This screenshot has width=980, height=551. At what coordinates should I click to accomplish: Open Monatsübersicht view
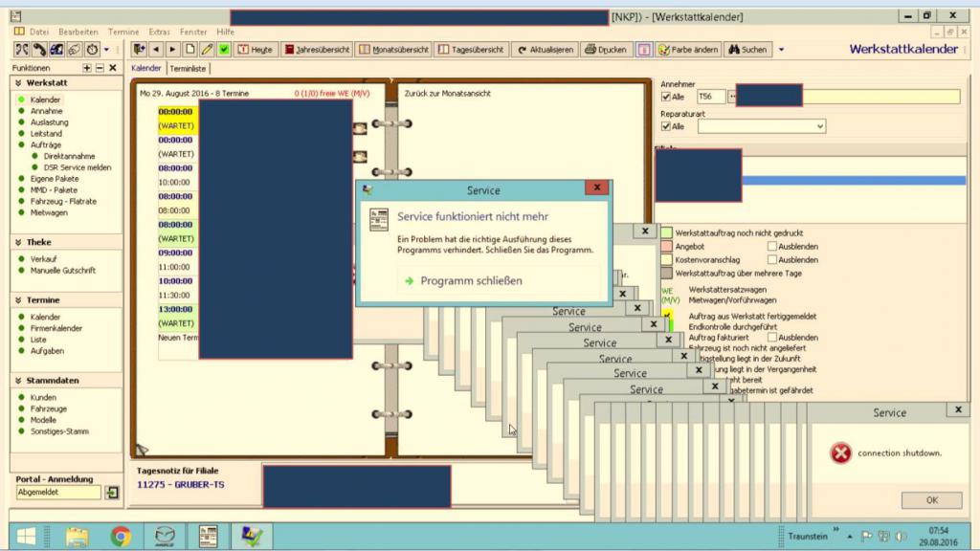tap(393, 50)
